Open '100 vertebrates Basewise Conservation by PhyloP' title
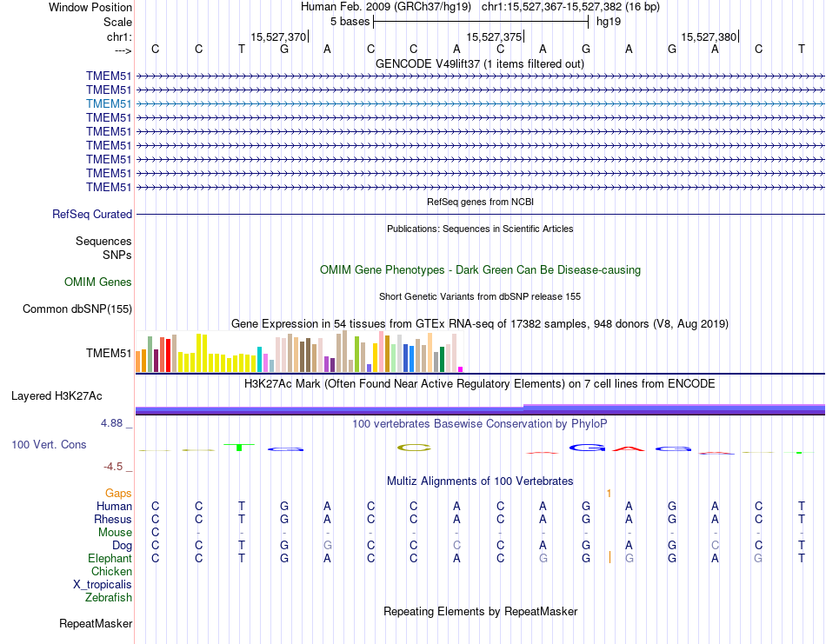This screenshot has width=826, height=644. 480,424
